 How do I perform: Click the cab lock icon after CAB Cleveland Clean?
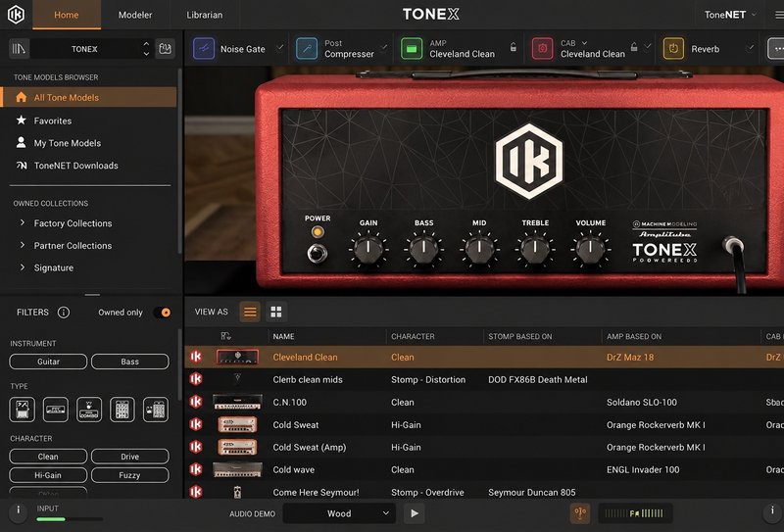(634, 47)
